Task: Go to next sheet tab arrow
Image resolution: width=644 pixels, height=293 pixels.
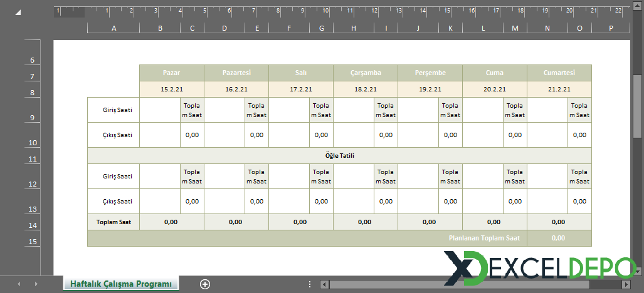Action: click(36, 284)
